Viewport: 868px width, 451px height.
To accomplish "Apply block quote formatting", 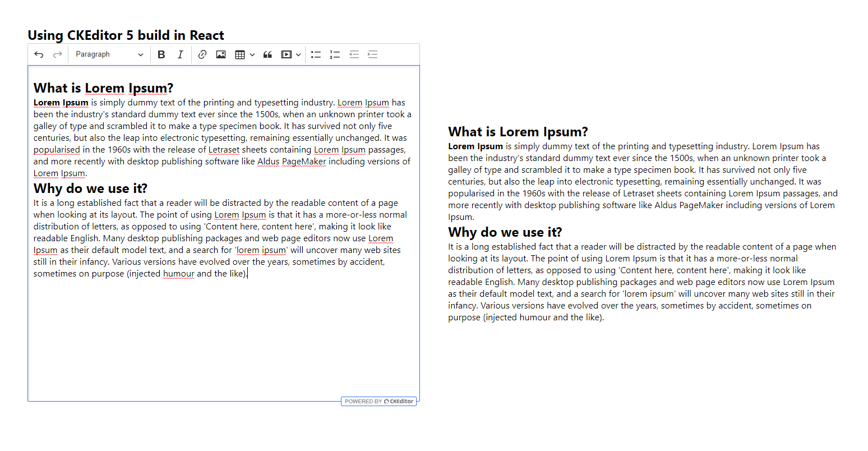I will tap(267, 54).
